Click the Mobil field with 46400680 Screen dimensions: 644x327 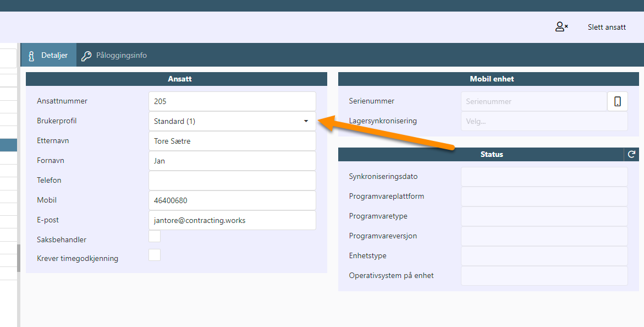tap(232, 200)
